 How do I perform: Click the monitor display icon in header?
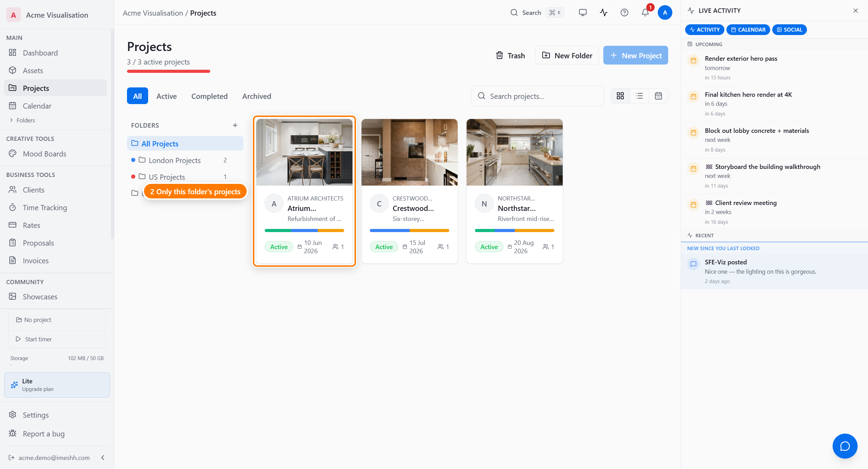click(x=582, y=13)
